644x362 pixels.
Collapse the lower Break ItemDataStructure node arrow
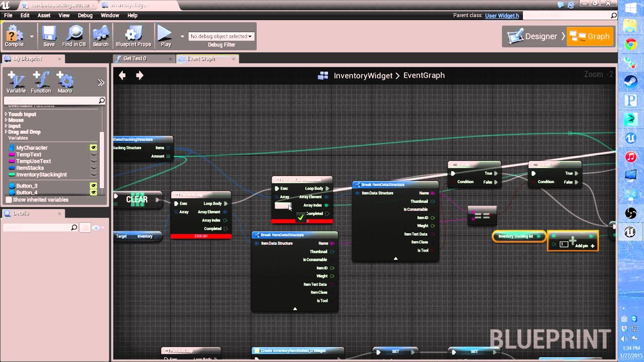coord(295,309)
